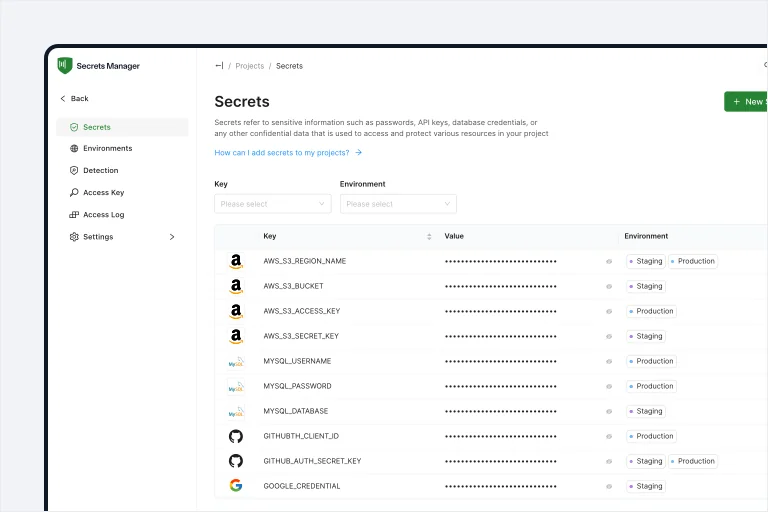Screen dimensions: 768x512
Task: Click the Settings gear icon
Action: 74,237
